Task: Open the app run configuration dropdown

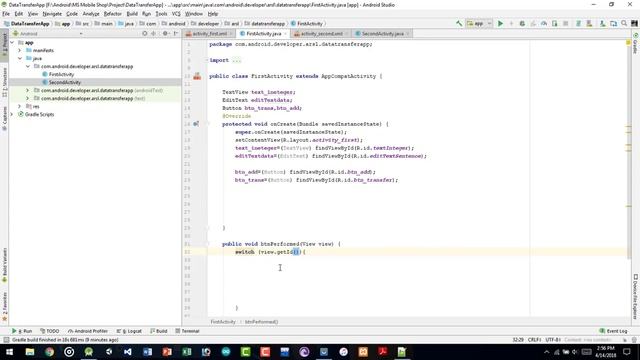Action: (480, 24)
